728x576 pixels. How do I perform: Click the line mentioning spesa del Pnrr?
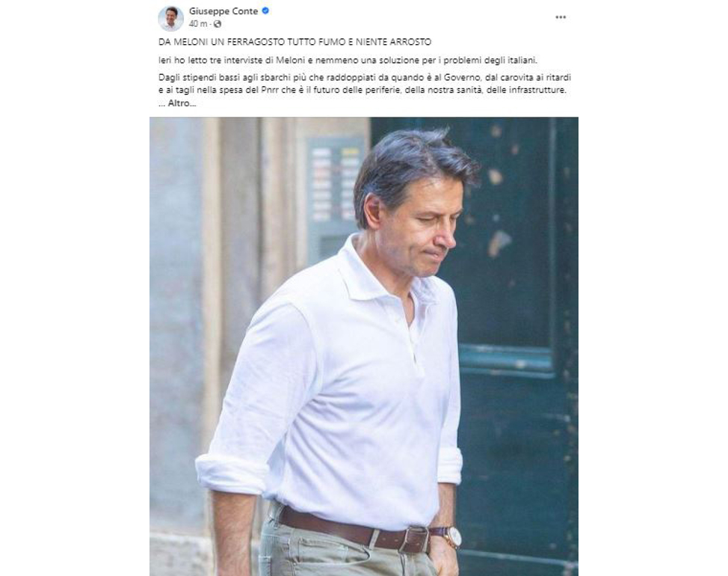(363, 90)
